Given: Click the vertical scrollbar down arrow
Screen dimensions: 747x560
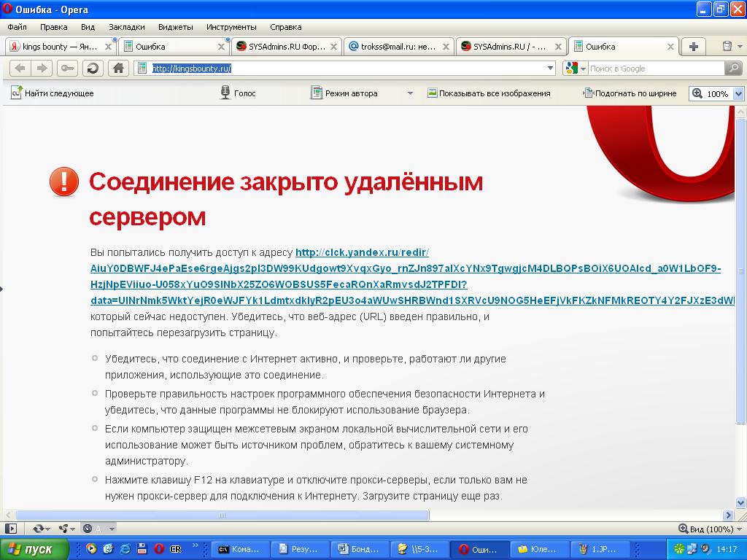Looking at the screenshot, I should (x=740, y=502).
